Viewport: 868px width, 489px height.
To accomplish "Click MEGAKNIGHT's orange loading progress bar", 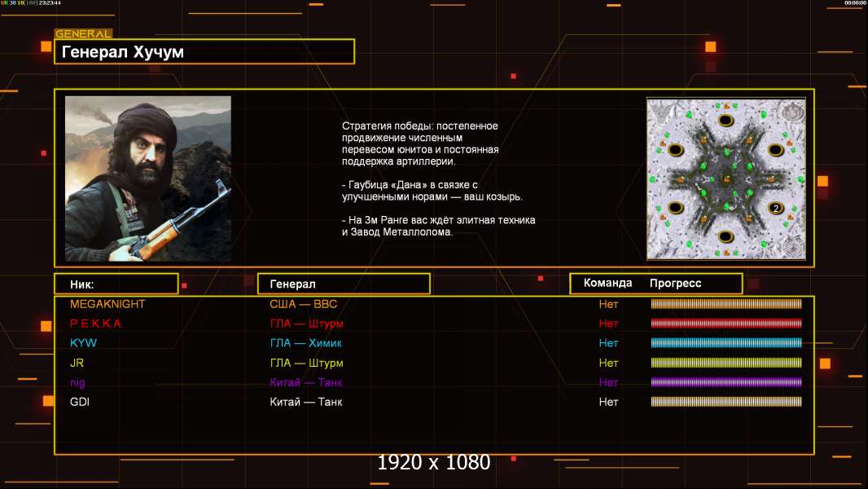I will coord(726,303).
